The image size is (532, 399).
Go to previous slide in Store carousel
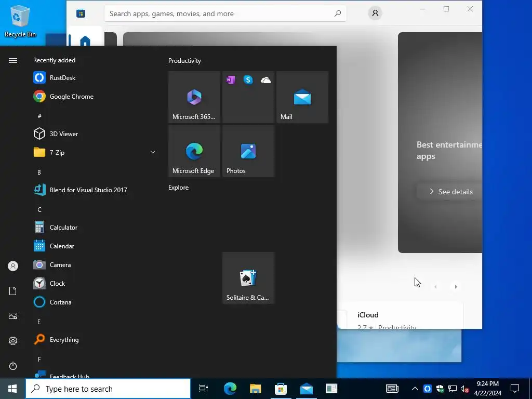click(x=436, y=287)
